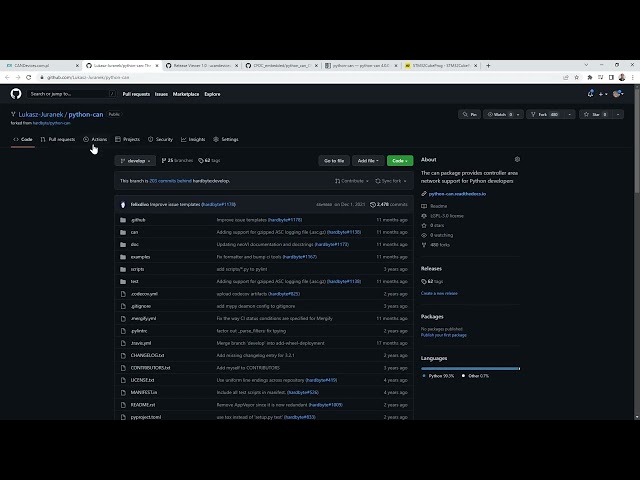Viewport: 640px width, 480px height.
Task: Open the browser extensions puzzle icon
Action: [x=589, y=77]
